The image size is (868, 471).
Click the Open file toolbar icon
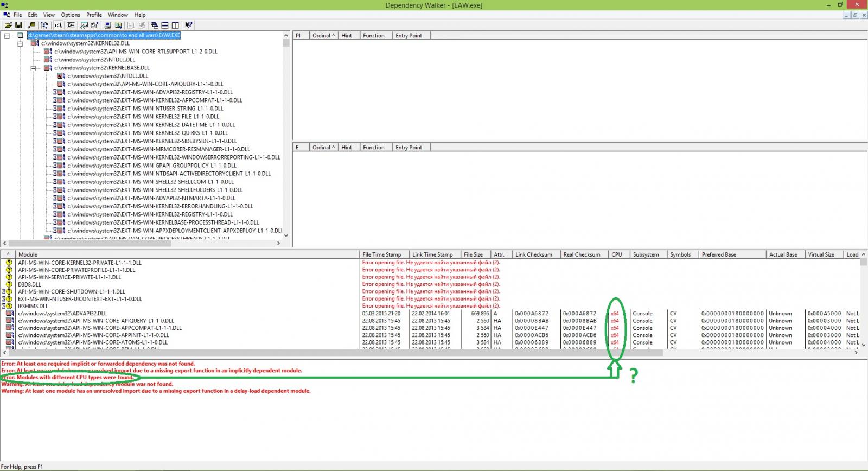pyautogui.click(x=8, y=25)
